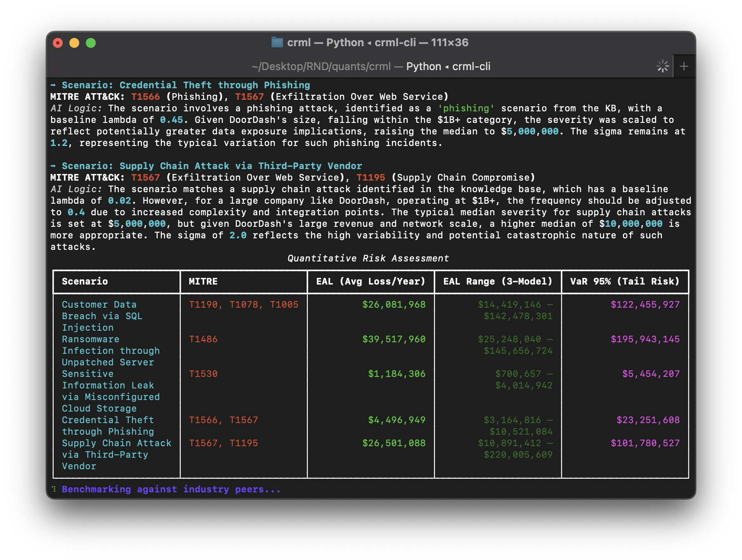Click the $39,517,960 EAL value
This screenshot has height=560, width=742.
coord(394,339)
